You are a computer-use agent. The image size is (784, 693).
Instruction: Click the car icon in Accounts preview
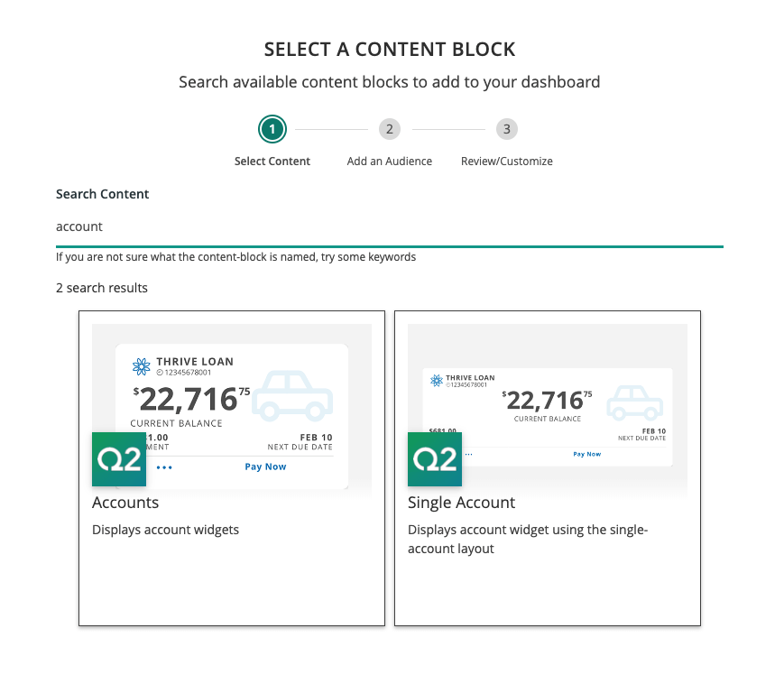tap(292, 395)
